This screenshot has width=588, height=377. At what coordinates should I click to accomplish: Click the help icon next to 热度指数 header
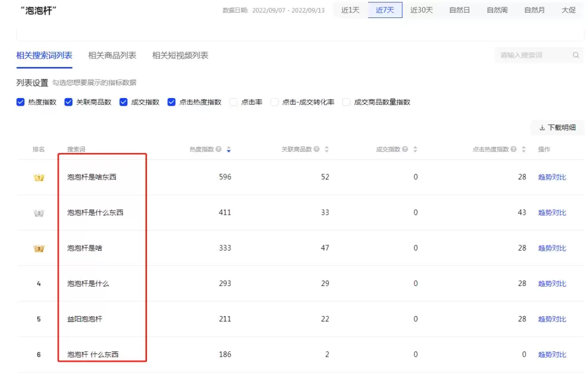click(219, 149)
